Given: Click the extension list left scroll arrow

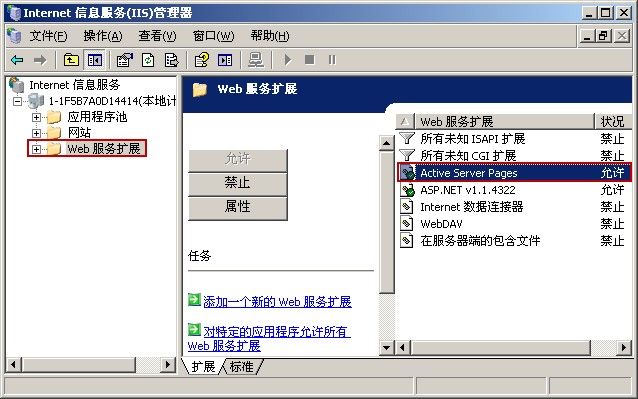Looking at the screenshot, I should tap(403, 348).
